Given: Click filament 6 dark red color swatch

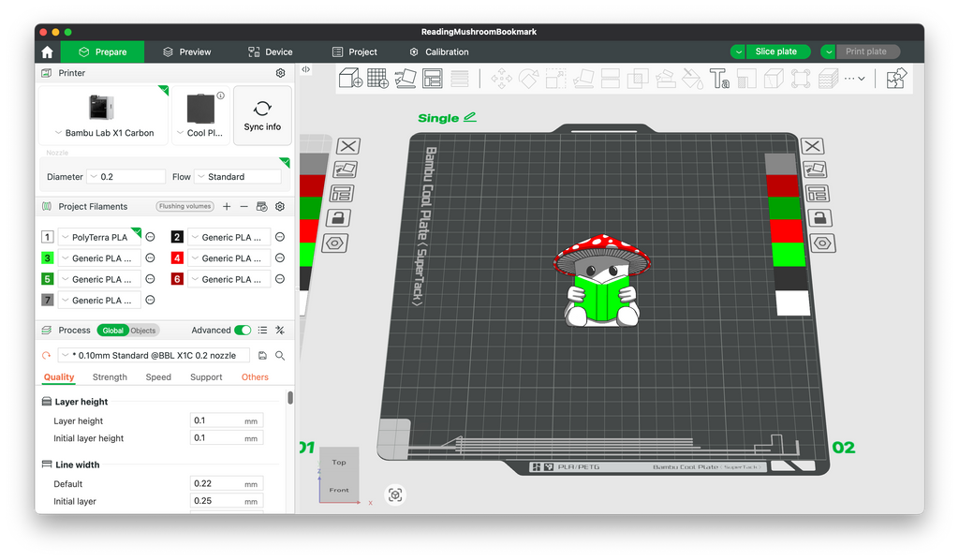Looking at the screenshot, I should 177,279.
